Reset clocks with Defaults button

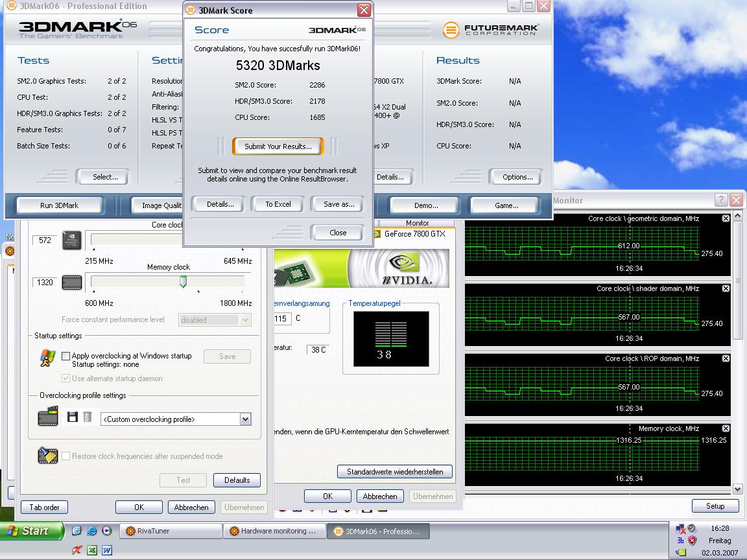[237, 480]
